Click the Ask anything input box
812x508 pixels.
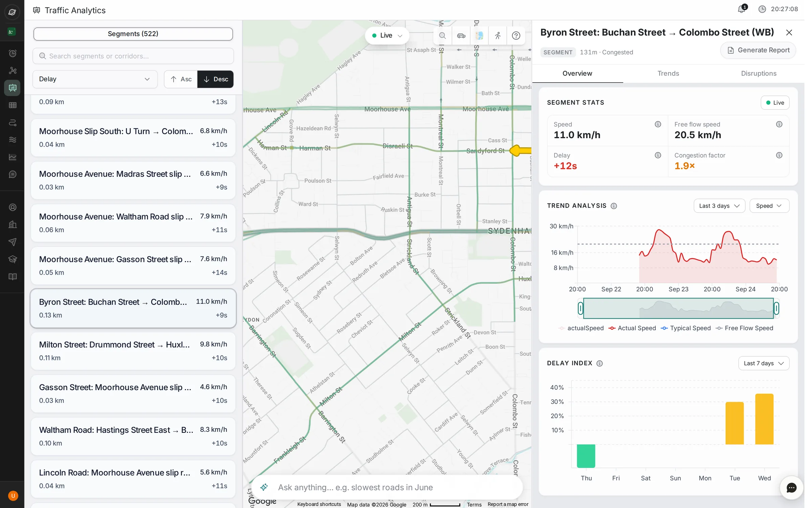(387, 488)
